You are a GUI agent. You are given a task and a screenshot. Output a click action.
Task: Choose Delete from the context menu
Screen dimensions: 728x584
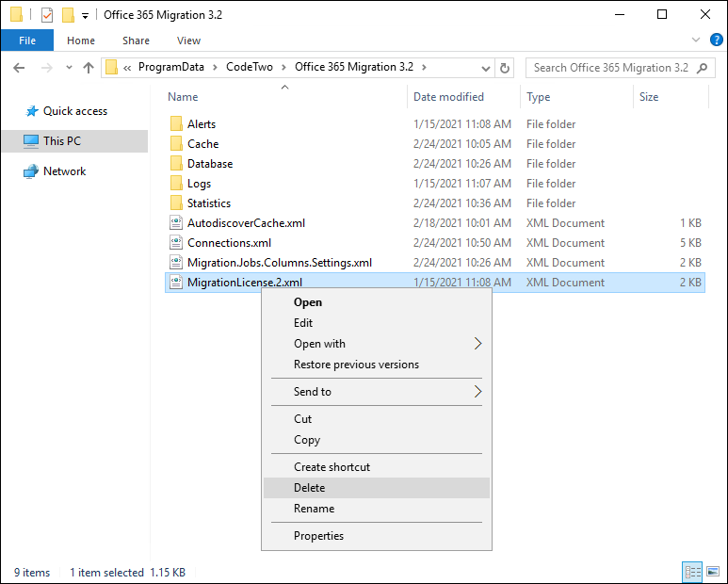click(x=377, y=488)
